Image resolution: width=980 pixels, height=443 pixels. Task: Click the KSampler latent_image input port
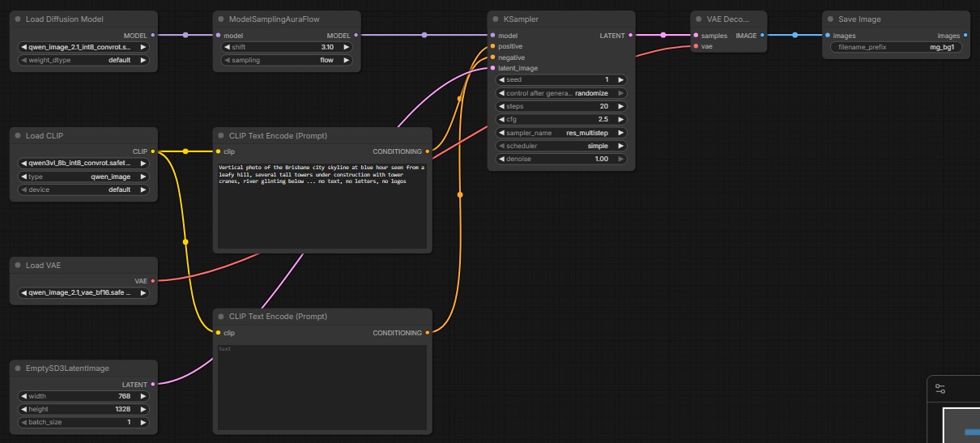[492, 68]
